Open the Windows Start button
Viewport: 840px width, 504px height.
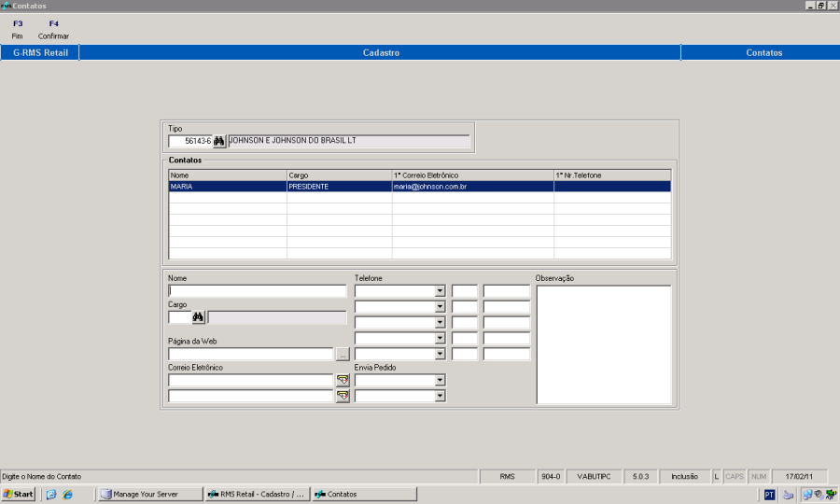tap(19, 495)
